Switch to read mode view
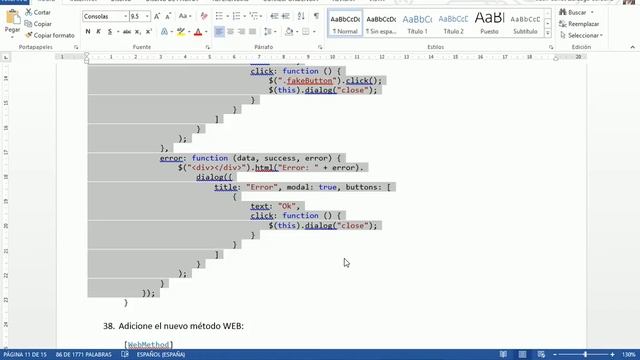 tap(504, 355)
